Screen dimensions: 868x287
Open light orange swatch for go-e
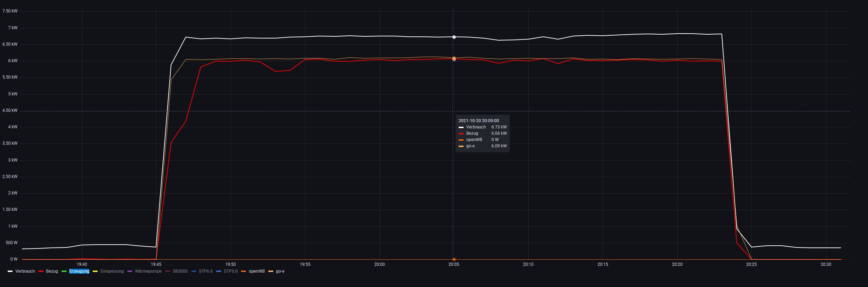(271, 271)
